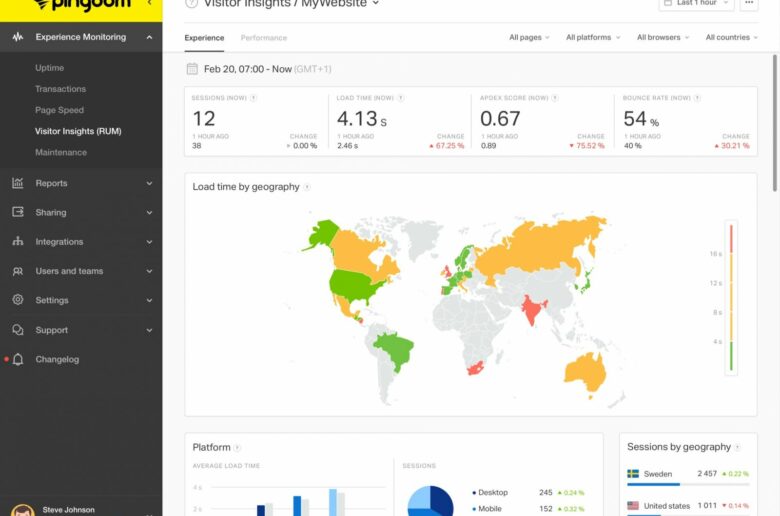
Task: Open the All pages filter dropdown
Action: 529,37
